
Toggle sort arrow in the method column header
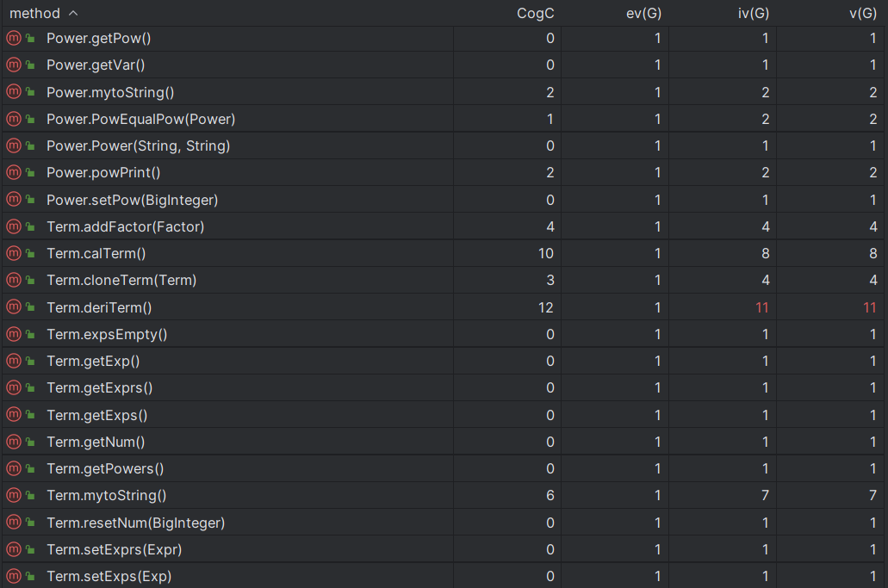click(x=72, y=13)
